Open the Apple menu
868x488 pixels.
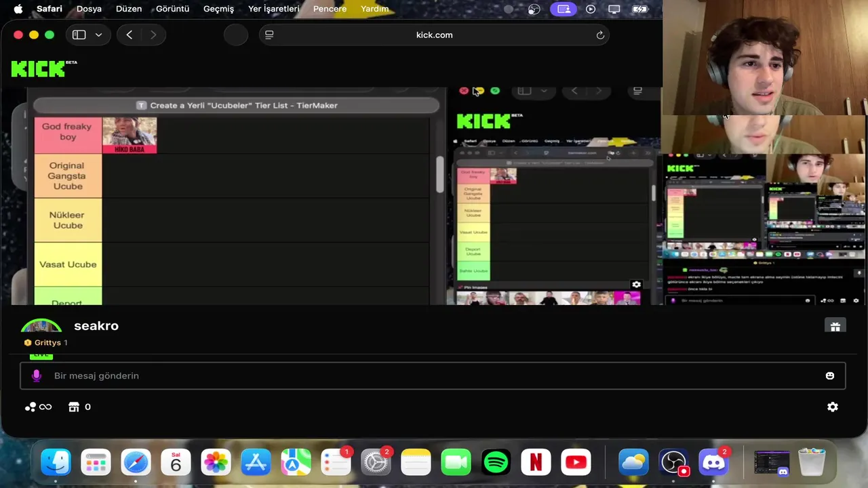18,9
